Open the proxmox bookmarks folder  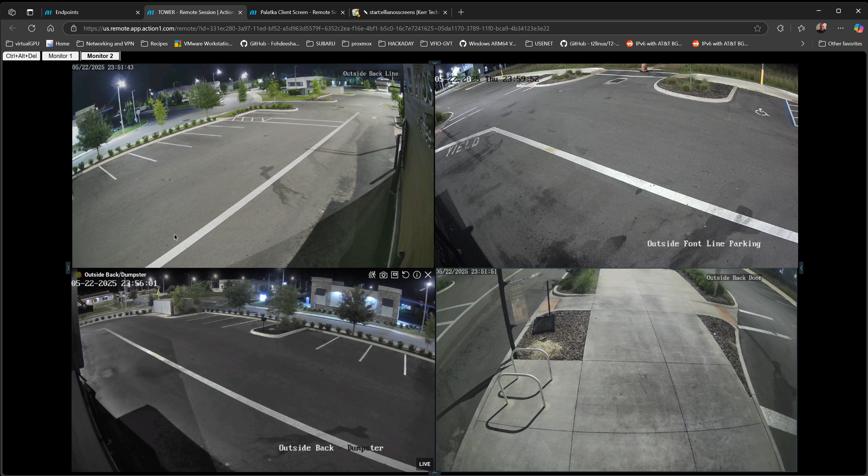tap(357, 43)
